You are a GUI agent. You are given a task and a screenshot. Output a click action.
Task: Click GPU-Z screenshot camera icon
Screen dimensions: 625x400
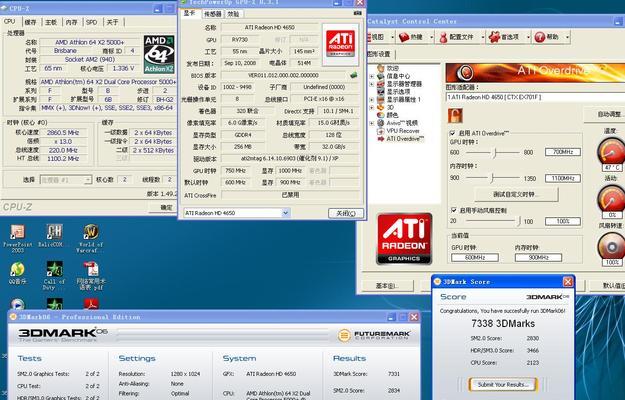357,13
